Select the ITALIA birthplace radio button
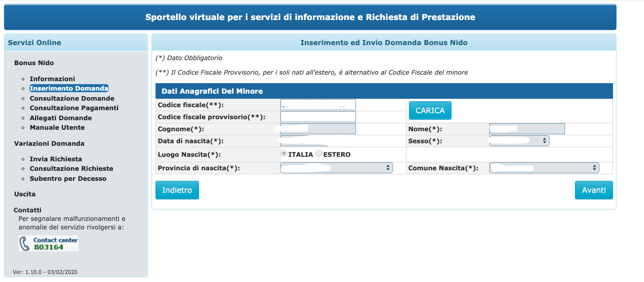The width and height of the screenshot is (644, 282). click(283, 154)
